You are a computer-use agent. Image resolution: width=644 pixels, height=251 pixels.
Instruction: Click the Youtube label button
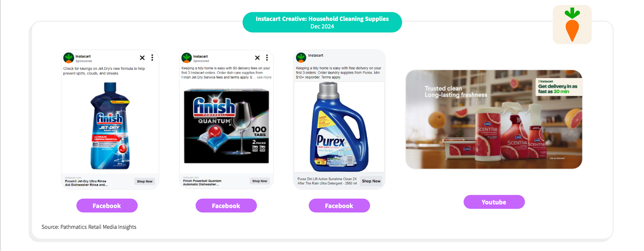(x=494, y=202)
